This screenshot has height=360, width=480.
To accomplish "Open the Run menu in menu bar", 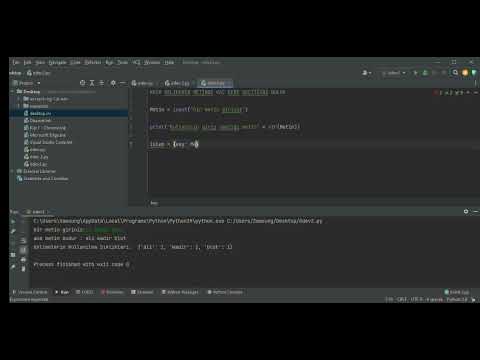I will (109, 62).
